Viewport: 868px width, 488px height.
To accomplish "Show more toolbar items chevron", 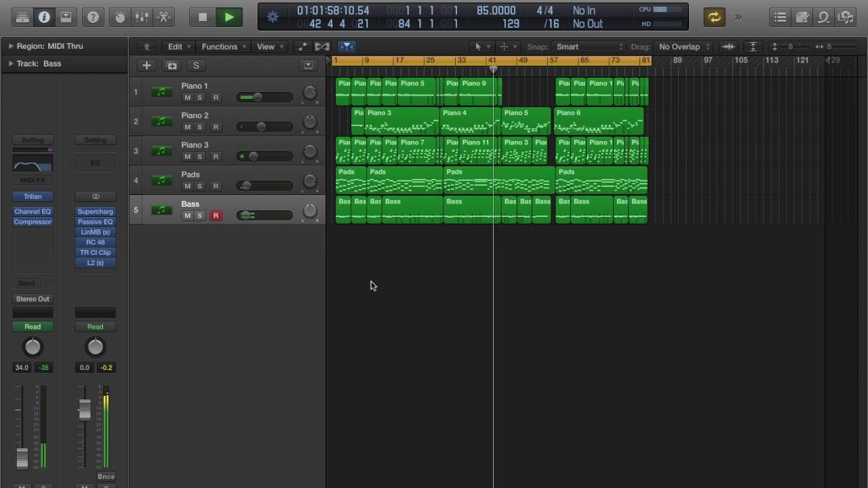I will click(738, 18).
